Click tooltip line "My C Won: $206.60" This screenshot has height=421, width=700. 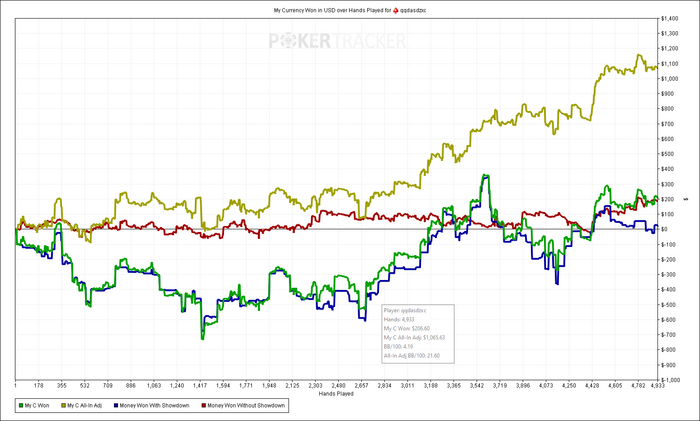(407, 329)
